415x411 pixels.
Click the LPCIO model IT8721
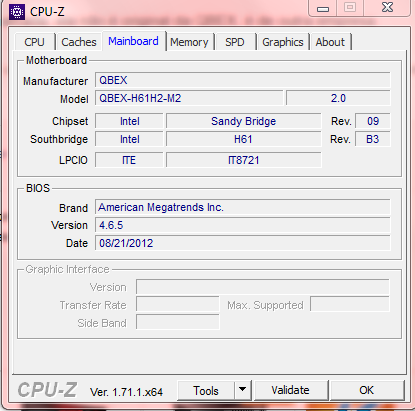[243, 160]
